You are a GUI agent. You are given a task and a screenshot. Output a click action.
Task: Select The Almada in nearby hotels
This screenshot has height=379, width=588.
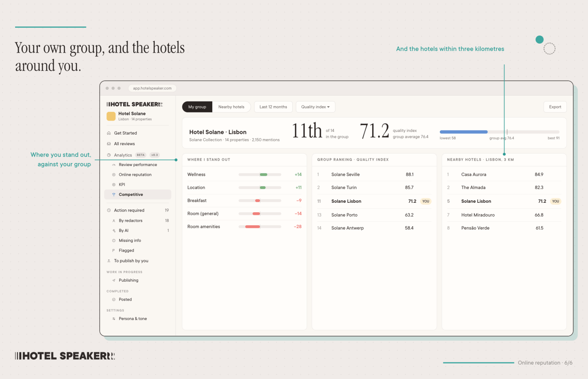click(x=504, y=188)
